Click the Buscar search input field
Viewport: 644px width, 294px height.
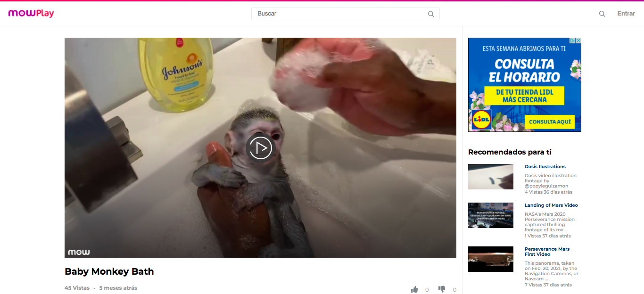[345, 14]
